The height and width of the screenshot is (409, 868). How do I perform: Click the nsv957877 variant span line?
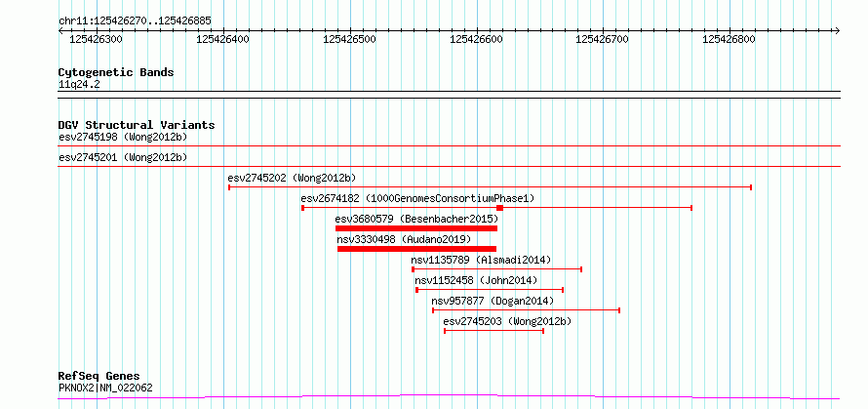click(526, 309)
